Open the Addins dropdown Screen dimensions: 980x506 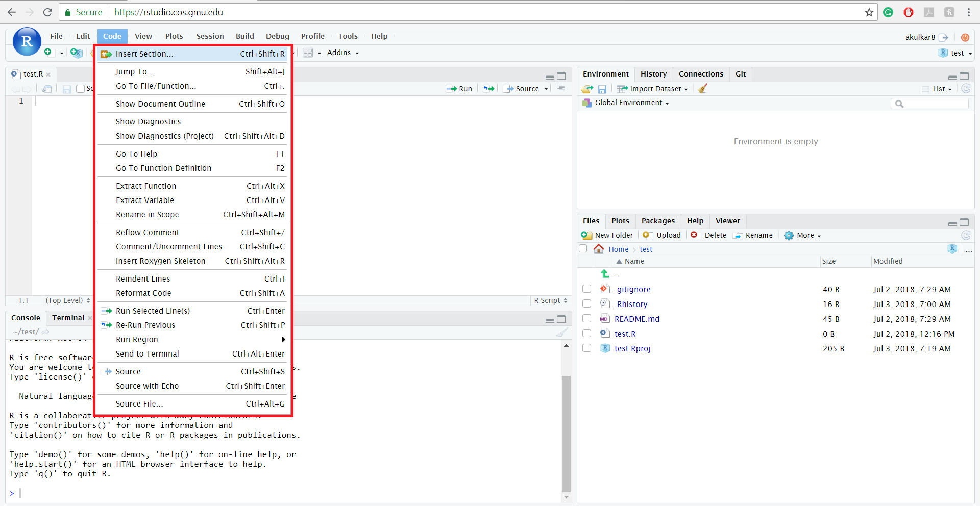(x=343, y=53)
